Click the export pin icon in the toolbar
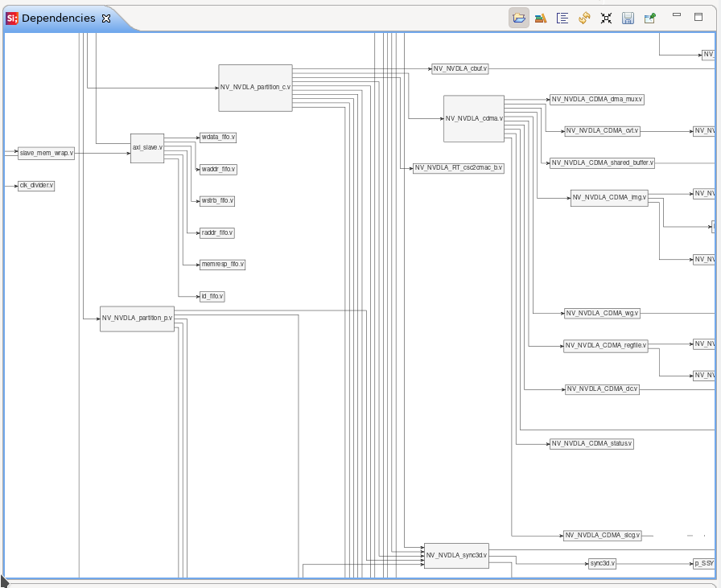 coord(649,17)
